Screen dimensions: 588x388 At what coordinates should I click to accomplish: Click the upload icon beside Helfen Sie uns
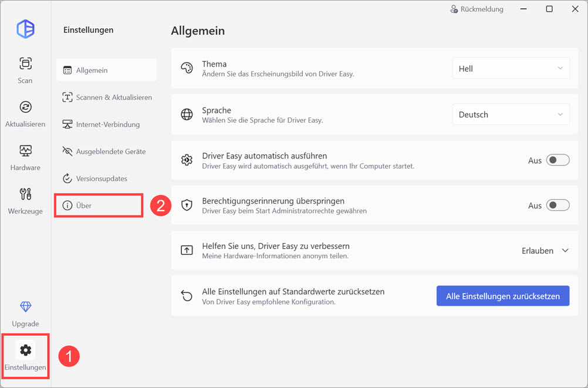click(x=187, y=250)
